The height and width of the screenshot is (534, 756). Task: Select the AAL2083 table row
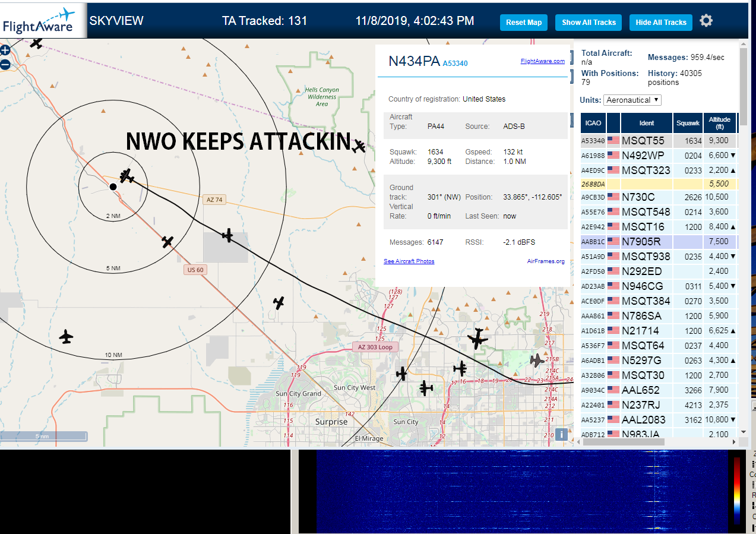point(659,420)
